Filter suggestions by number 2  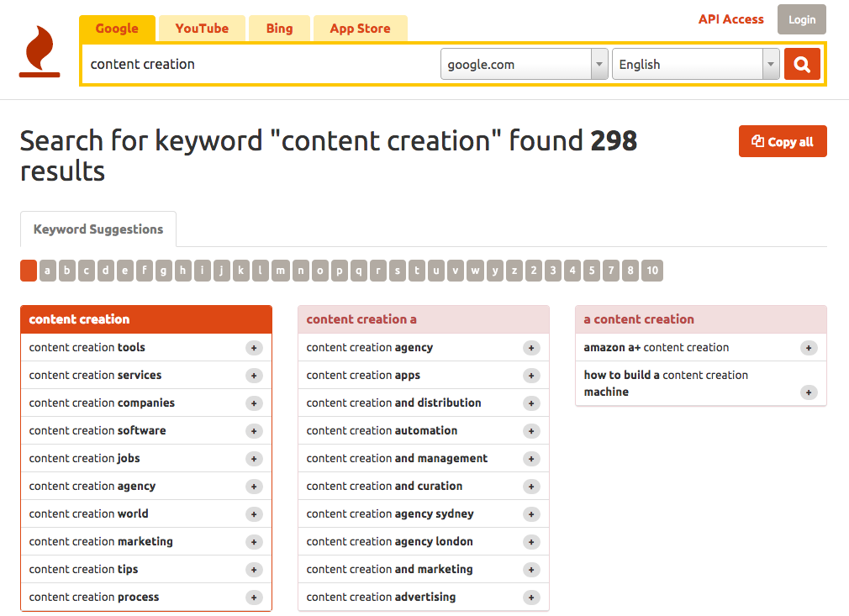[534, 271]
